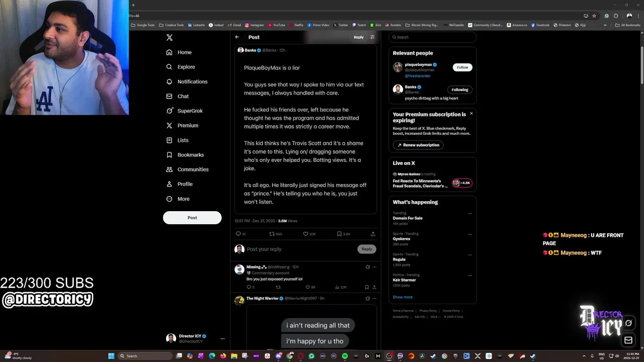Open Privacy Policy link
Screen dimensions: 644x362
point(428,311)
